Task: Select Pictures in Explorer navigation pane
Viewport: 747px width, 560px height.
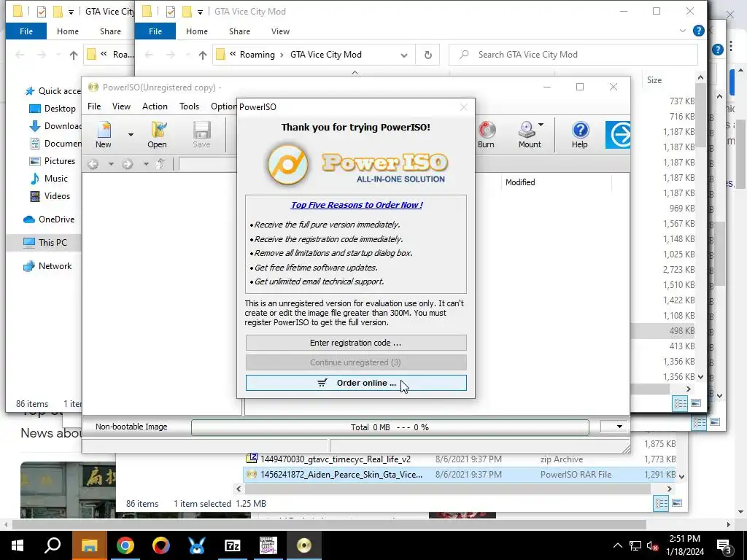Action: coord(53,161)
